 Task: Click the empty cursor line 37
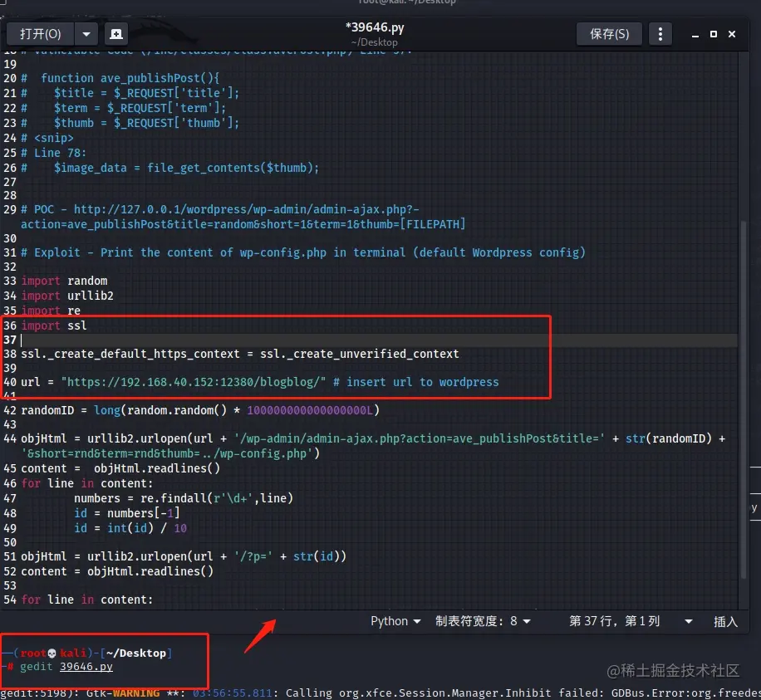click(x=379, y=340)
